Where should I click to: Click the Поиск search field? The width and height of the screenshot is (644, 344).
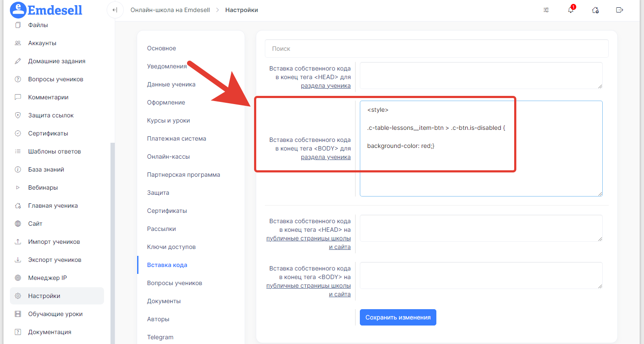[436, 49]
